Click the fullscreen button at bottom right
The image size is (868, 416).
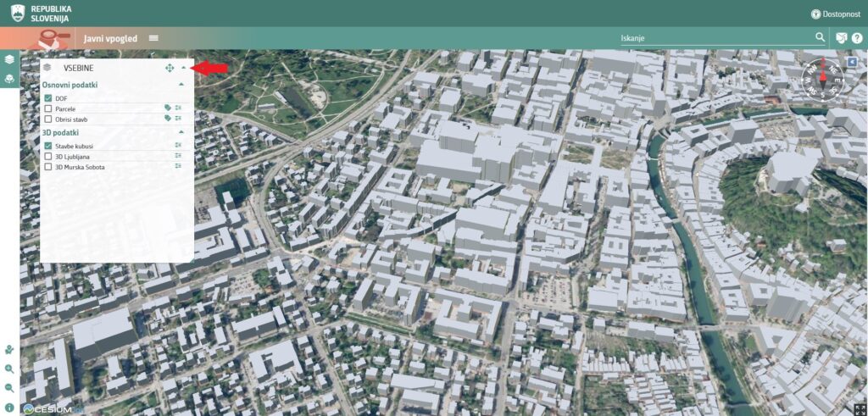(x=859, y=408)
